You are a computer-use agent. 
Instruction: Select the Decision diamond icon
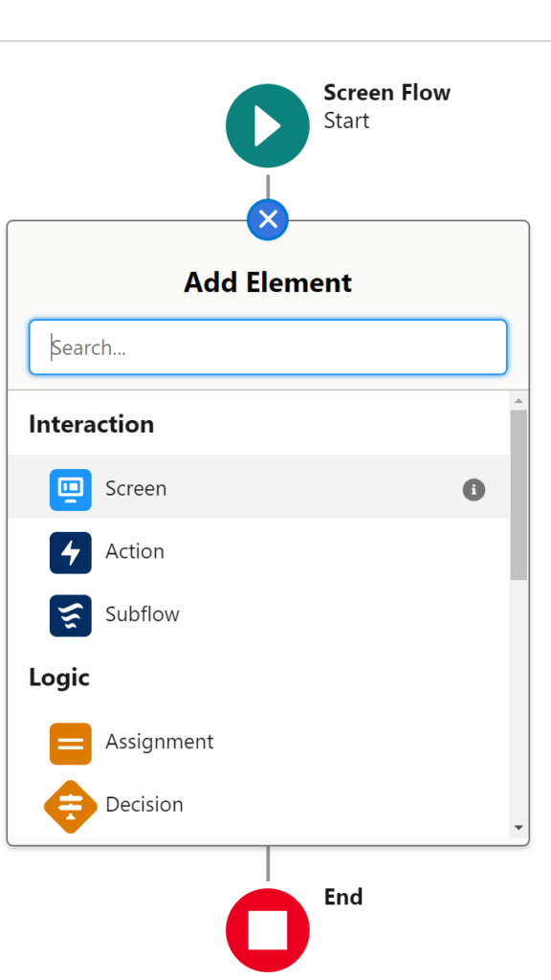coord(72,804)
